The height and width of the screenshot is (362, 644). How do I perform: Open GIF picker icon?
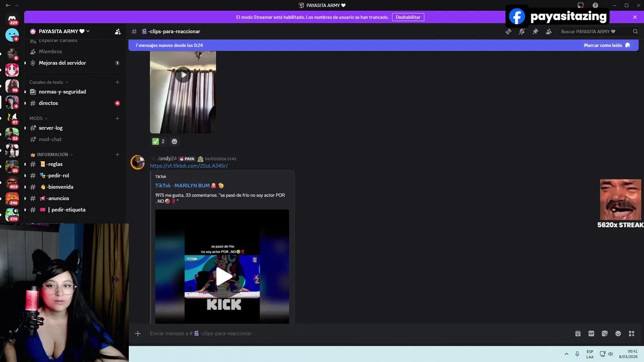point(591,333)
